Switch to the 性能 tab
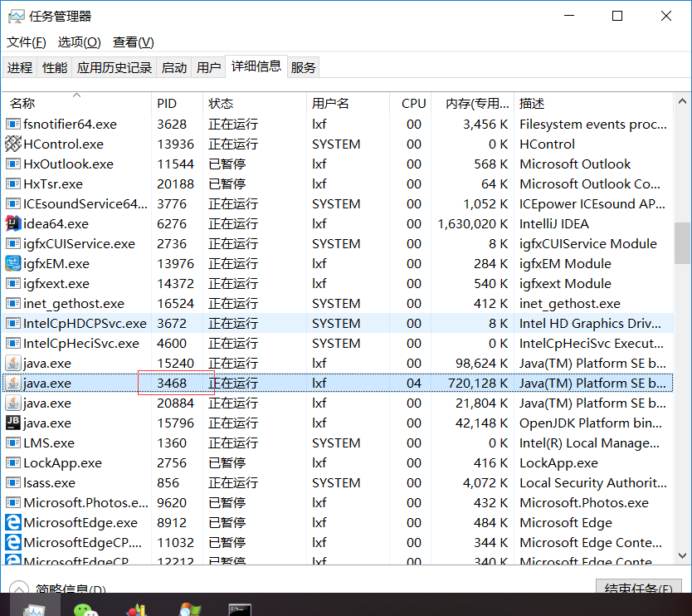 (x=55, y=67)
